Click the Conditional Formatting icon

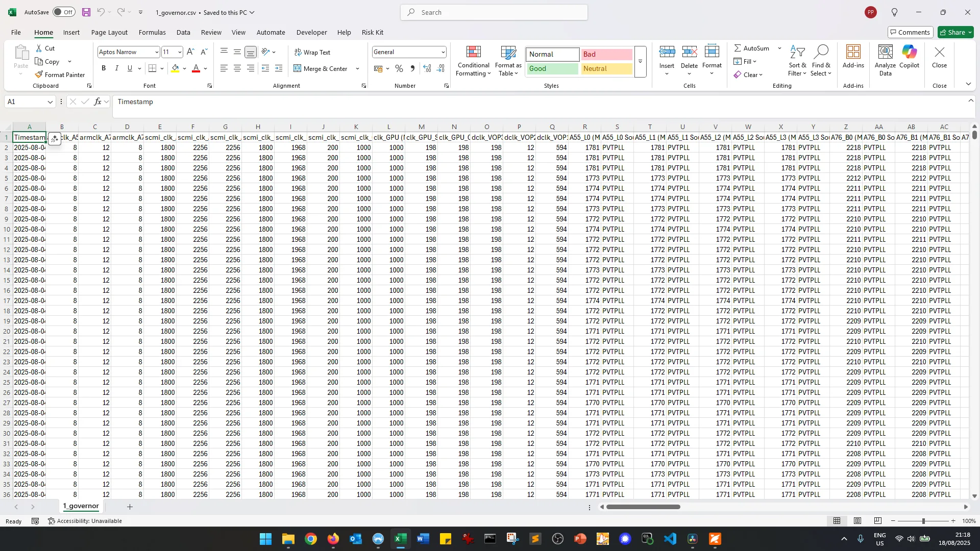pyautogui.click(x=473, y=52)
